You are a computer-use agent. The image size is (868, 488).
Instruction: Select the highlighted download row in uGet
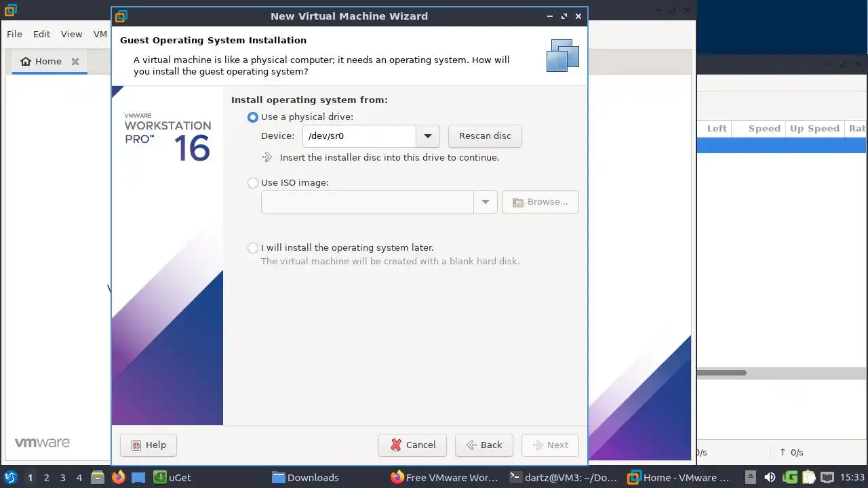point(781,145)
